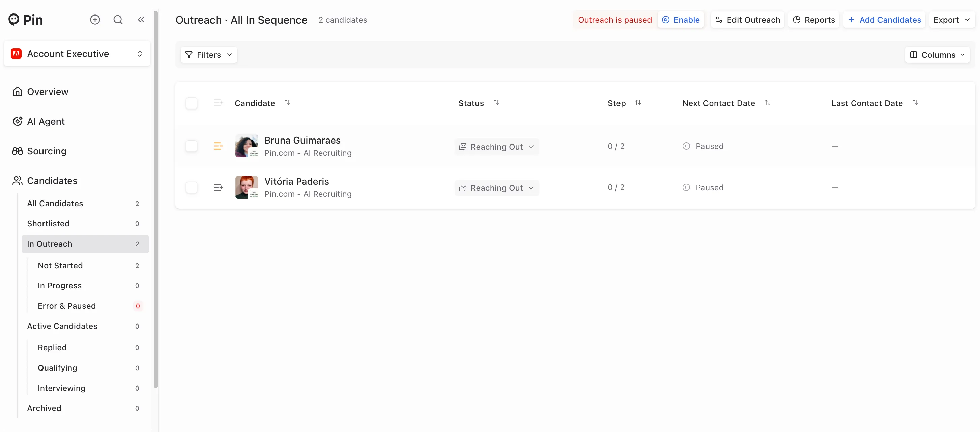This screenshot has width=980, height=432.
Task: Sort by Next Contact Date arrows
Action: [x=767, y=103]
